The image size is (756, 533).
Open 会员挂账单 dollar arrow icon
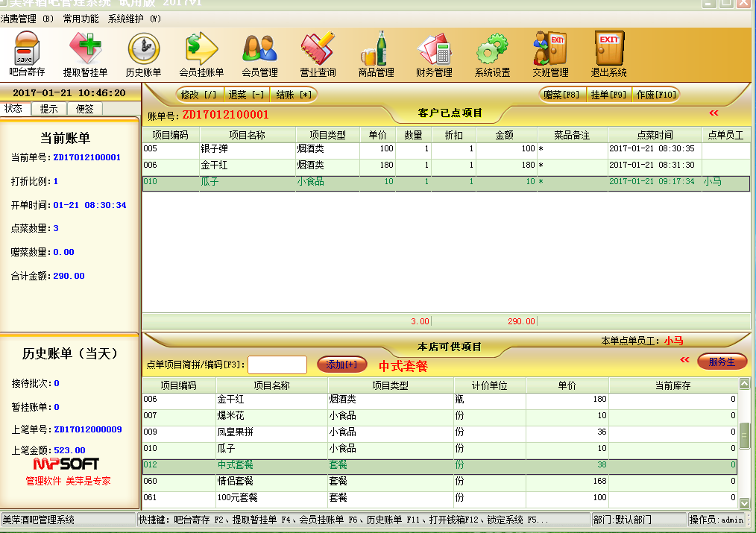tap(201, 54)
